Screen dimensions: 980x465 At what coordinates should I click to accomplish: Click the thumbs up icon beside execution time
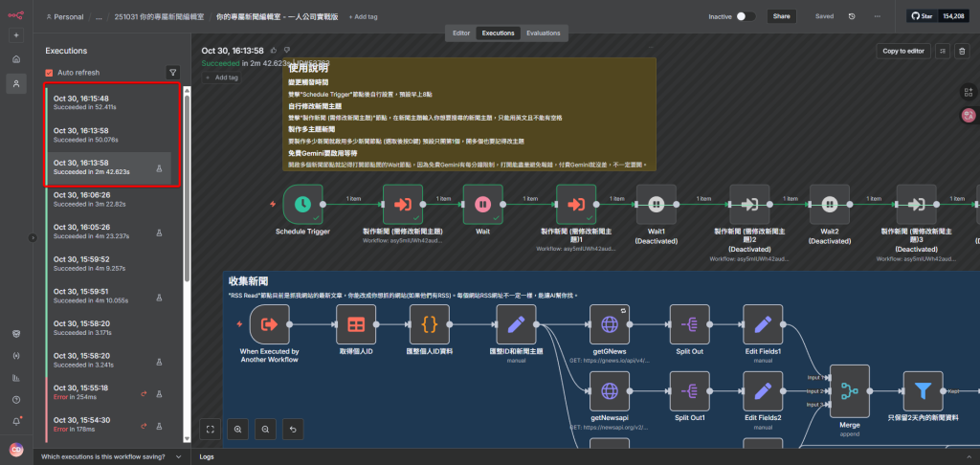(274, 50)
